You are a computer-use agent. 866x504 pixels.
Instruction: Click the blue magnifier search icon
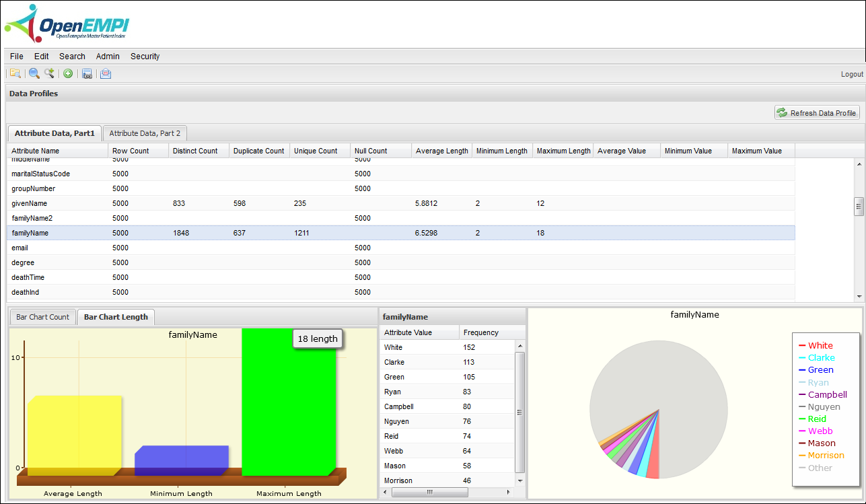pyautogui.click(x=34, y=74)
